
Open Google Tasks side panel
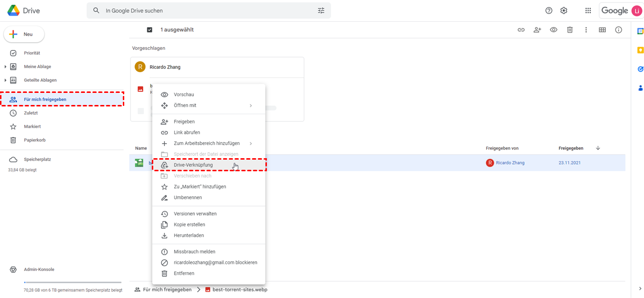pyautogui.click(x=640, y=69)
